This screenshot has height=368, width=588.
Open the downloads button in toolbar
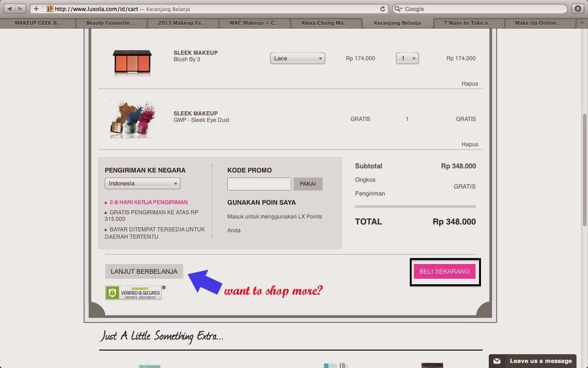[x=578, y=9]
